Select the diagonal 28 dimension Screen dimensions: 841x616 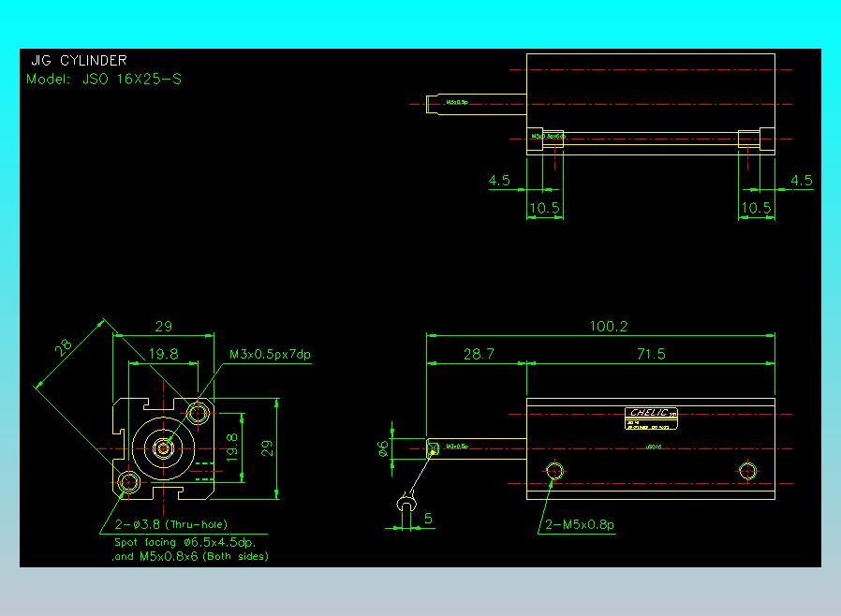click(x=63, y=348)
